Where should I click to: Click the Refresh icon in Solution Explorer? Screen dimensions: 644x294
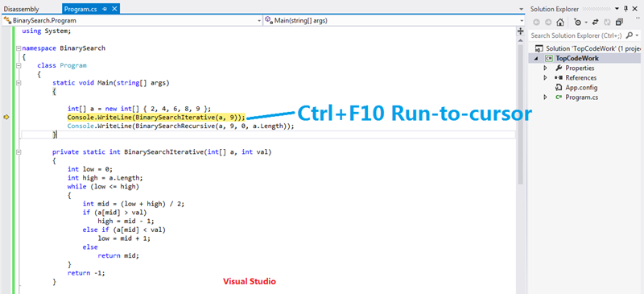(608, 23)
